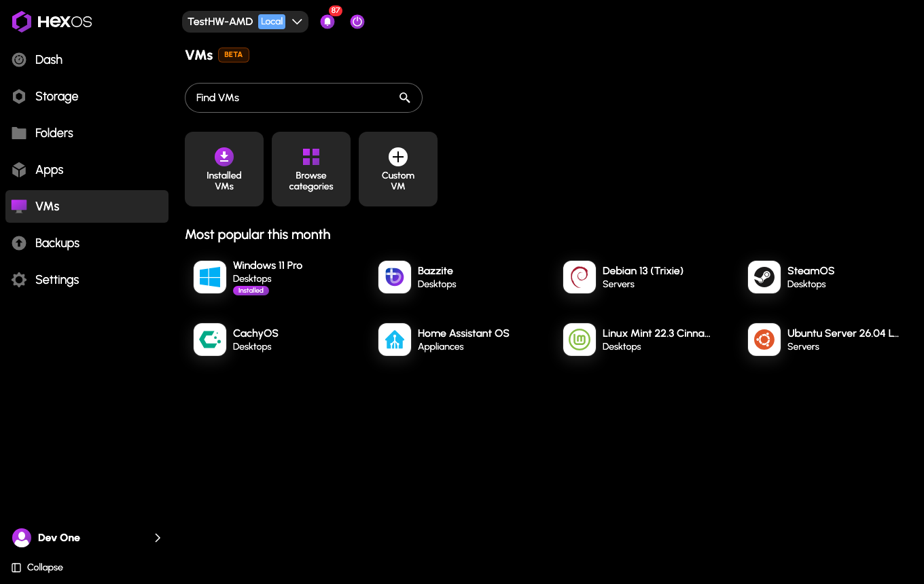Open the Browse categories tile
Viewport: 924px width, 584px height.
click(311, 169)
